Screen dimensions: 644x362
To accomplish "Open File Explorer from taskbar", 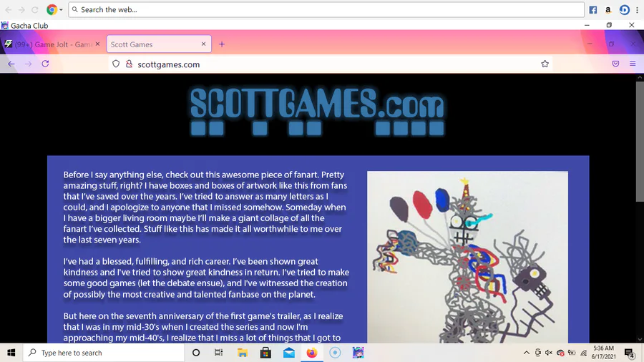I will 243,353.
